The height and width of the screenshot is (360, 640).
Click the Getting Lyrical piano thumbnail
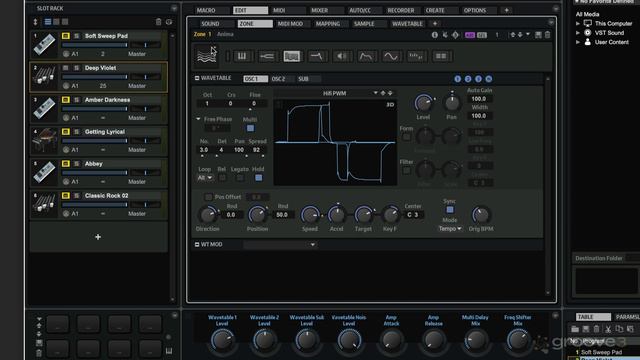44,140
